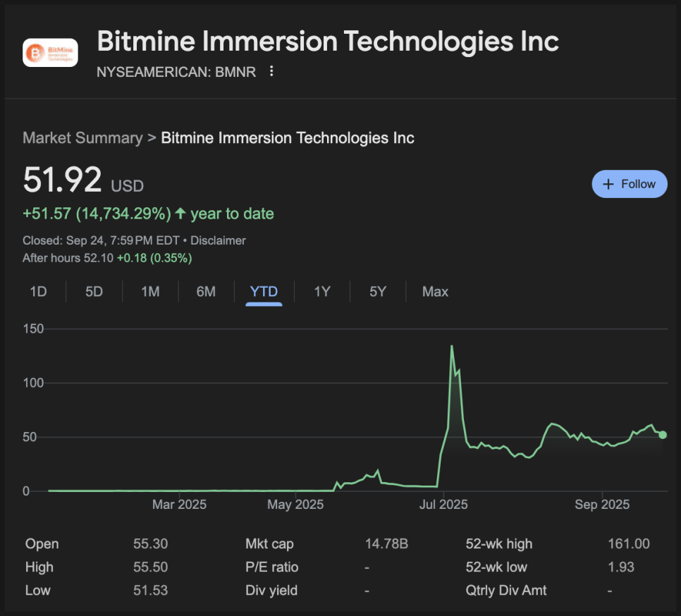This screenshot has height=616, width=681.
Task: Click the 150 y-axis label
Action: point(33,328)
